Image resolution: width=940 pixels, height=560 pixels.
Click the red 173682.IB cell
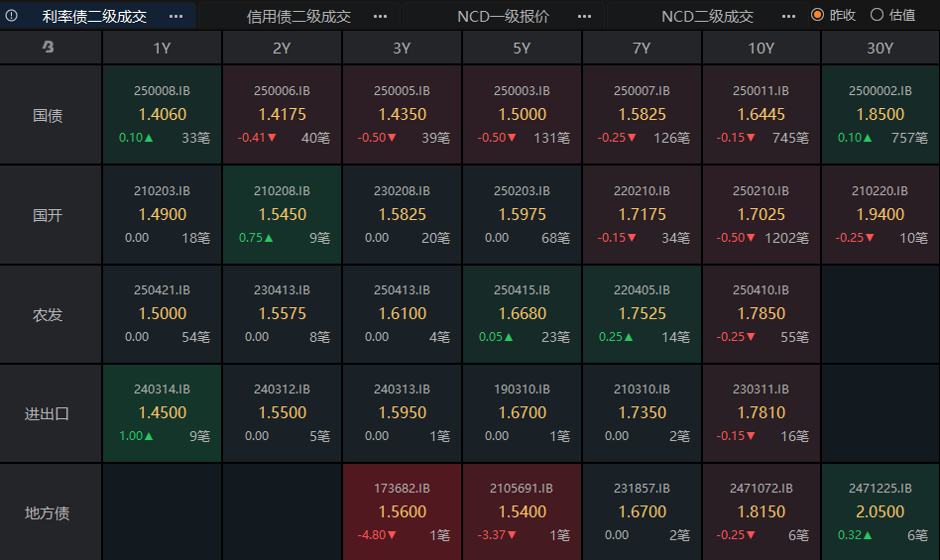coord(402,512)
